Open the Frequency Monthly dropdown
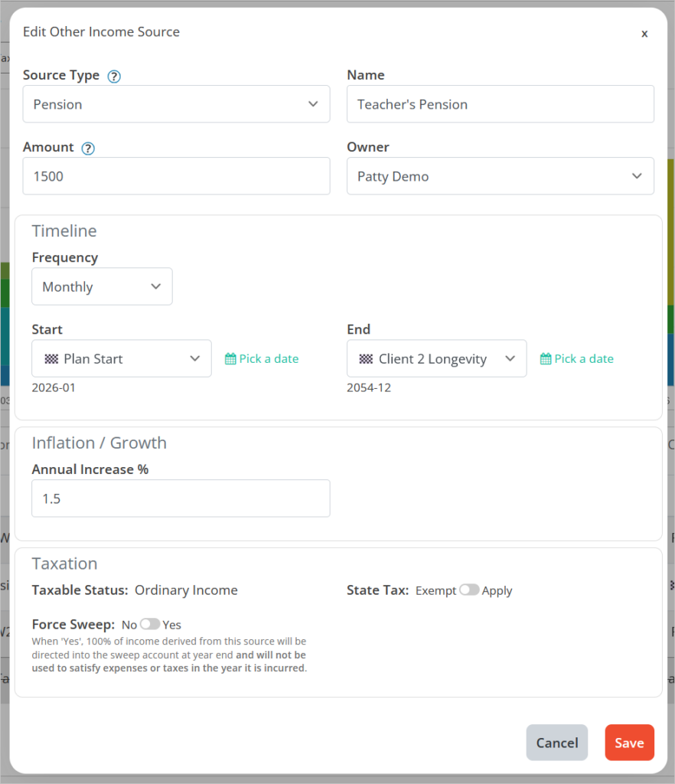Screen dimensions: 675x784 point(102,287)
